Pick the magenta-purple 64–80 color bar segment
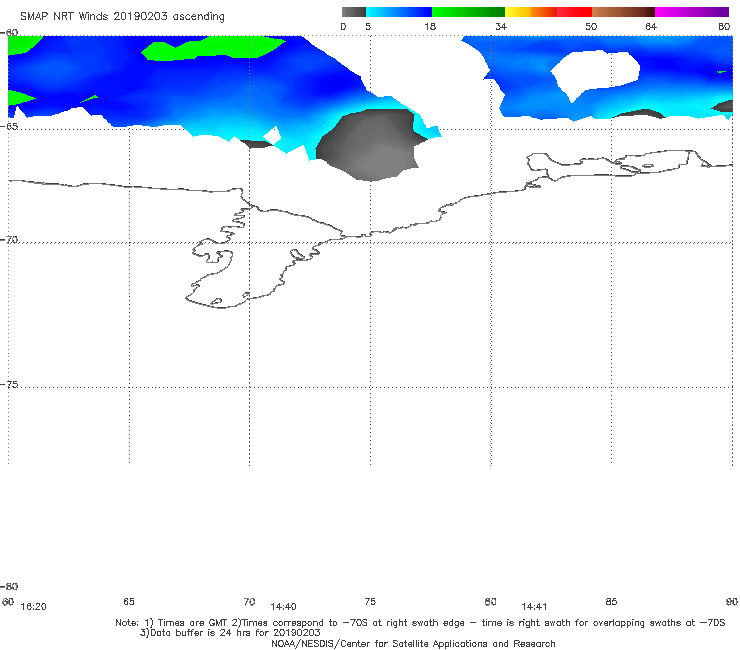The width and height of the screenshot is (740, 650). pos(692,12)
